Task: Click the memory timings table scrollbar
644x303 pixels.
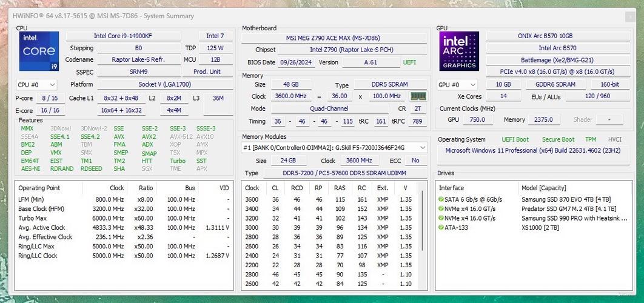Action: click(x=424, y=230)
